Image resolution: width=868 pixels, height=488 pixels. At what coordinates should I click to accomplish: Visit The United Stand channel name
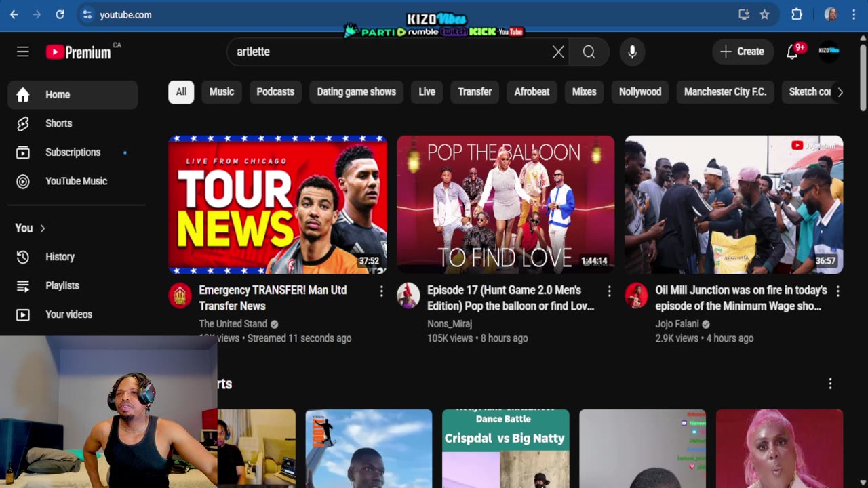(233, 324)
